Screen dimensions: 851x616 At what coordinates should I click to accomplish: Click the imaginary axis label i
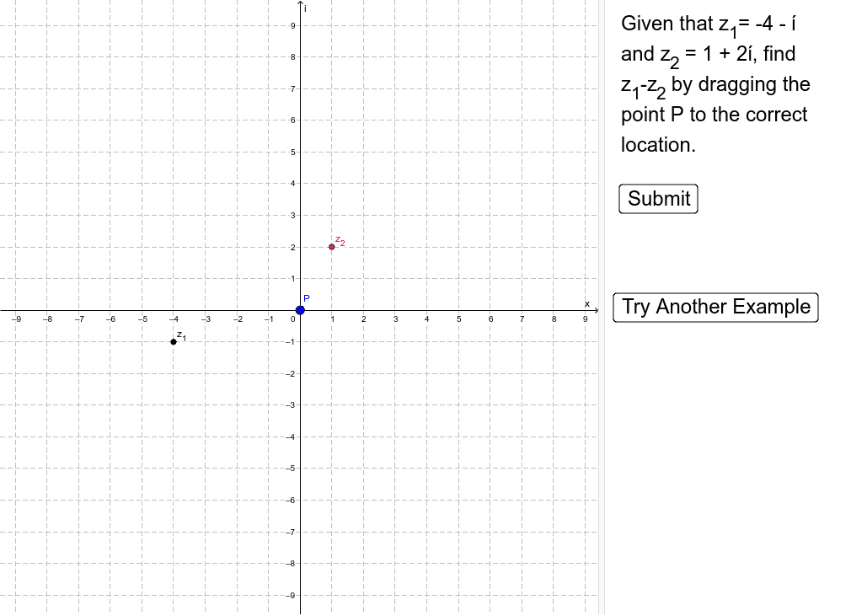click(x=305, y=10)
